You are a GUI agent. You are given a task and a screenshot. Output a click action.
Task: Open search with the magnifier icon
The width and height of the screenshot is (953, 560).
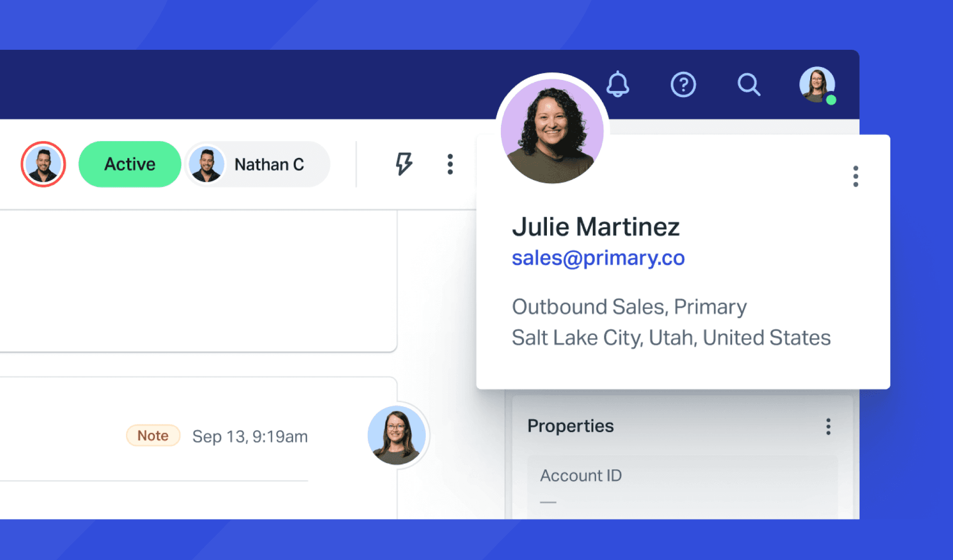pyautogui.click(x=749, y=85)
